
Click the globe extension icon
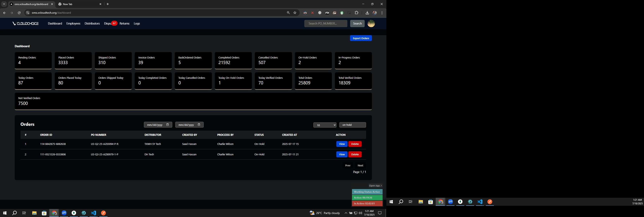tap(320, 13)
